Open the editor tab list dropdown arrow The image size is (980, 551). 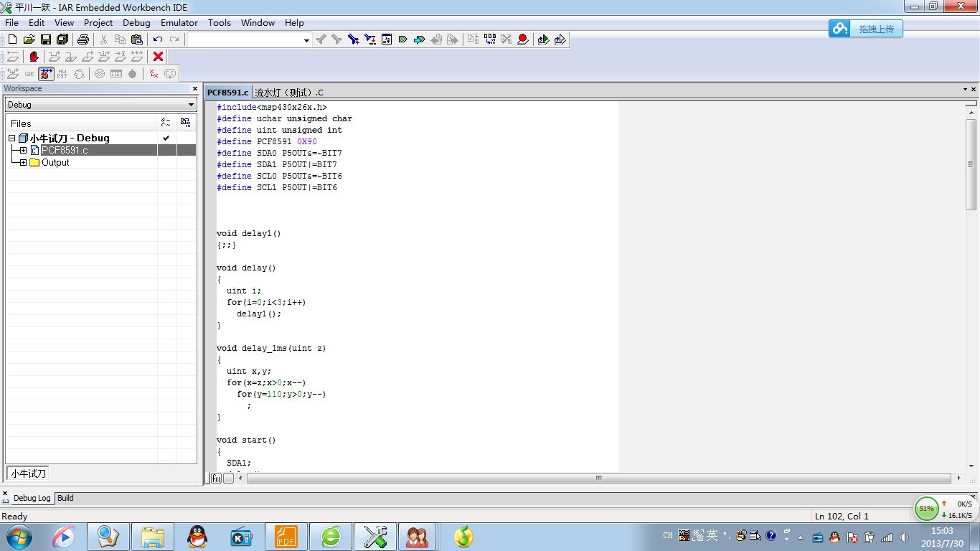point(965,90)
